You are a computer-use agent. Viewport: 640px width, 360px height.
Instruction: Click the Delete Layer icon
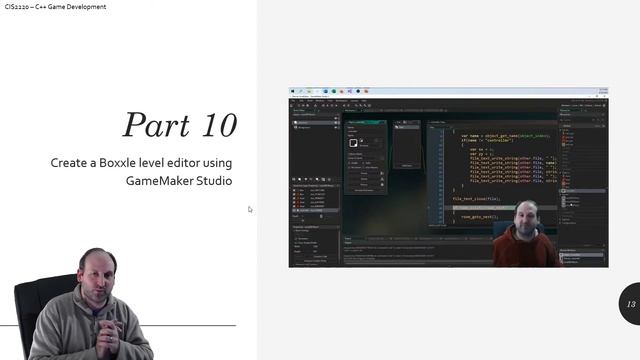click(x=329, y=179)
